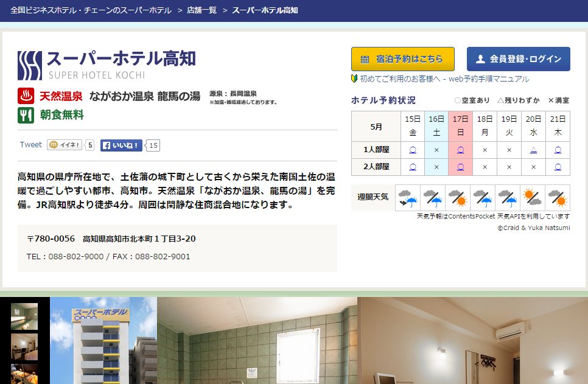Click the red hot spring onsen icon
588x384 pixels.
tap(26, 96)
